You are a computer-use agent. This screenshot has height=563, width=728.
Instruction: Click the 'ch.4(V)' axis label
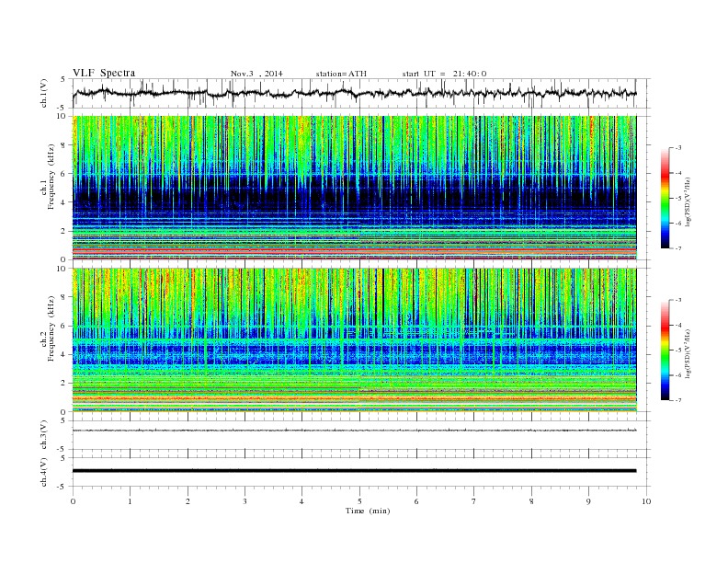[44, 472]
